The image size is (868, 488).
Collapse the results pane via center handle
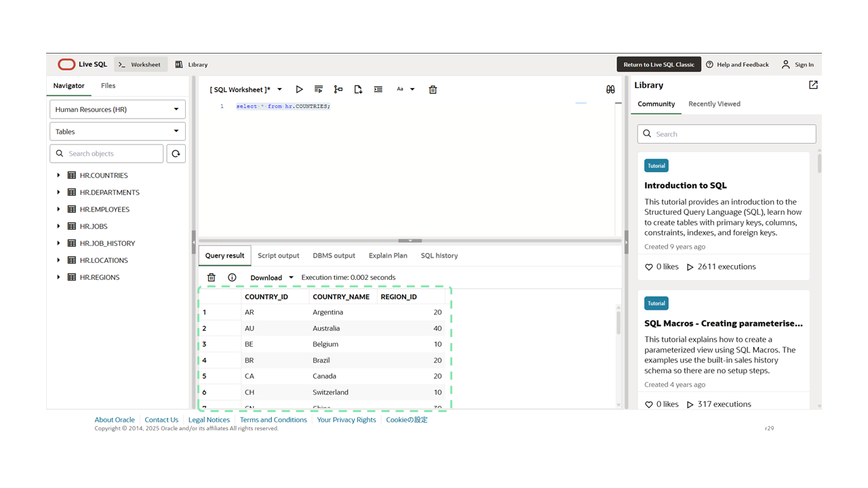[410, 241]
